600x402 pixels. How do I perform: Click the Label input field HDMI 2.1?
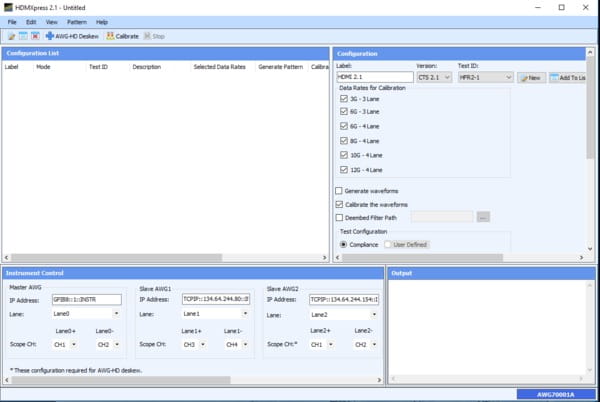point(375,77)
